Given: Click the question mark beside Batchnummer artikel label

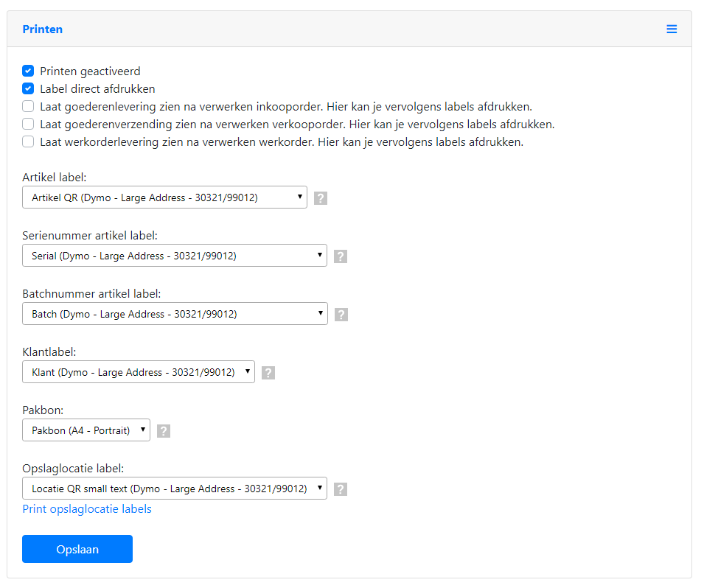Looking at the screenshot, I should [x=341, y=314].
